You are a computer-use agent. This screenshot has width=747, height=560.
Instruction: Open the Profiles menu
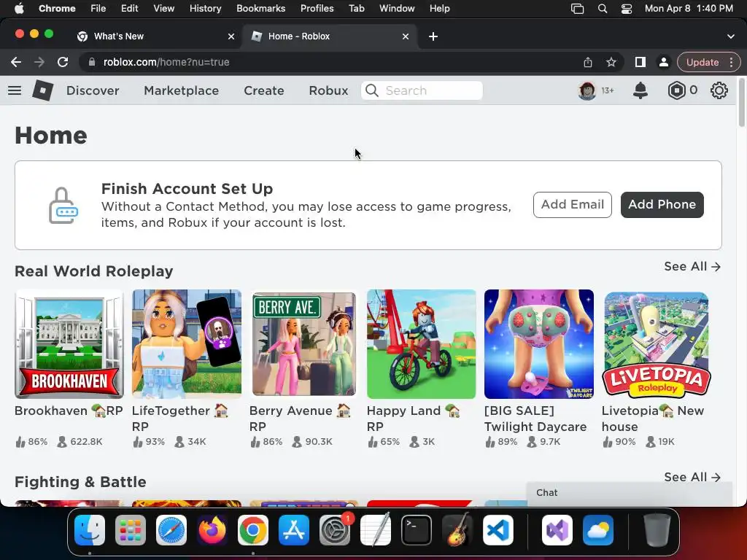(317, 9)
